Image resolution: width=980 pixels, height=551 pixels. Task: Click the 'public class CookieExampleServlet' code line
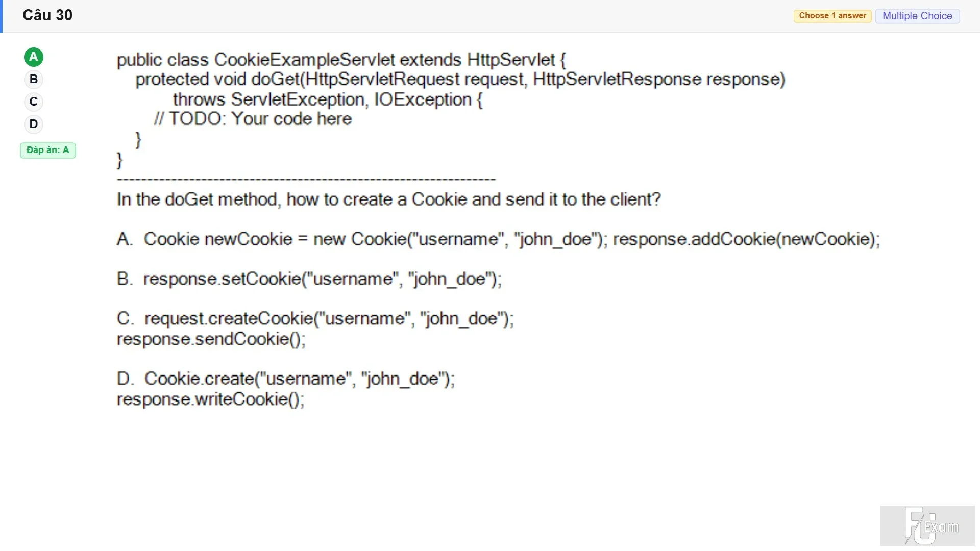(341, 60)
